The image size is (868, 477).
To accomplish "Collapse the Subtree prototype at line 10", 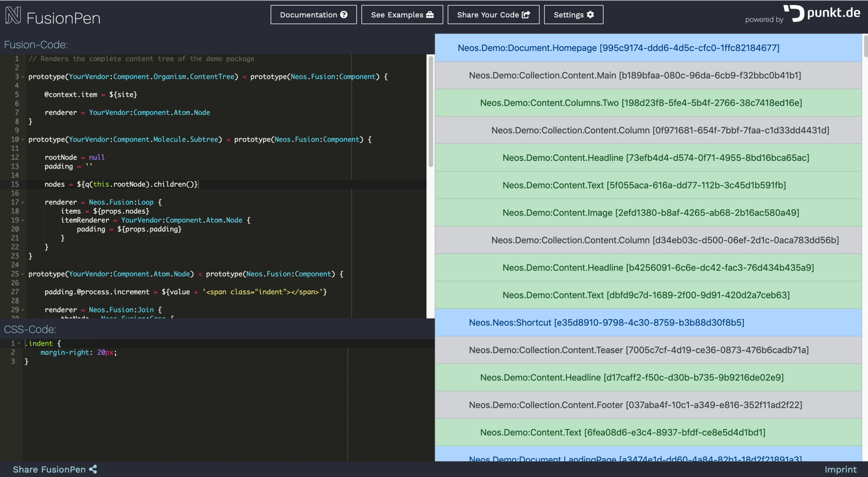I will (23, 139).
